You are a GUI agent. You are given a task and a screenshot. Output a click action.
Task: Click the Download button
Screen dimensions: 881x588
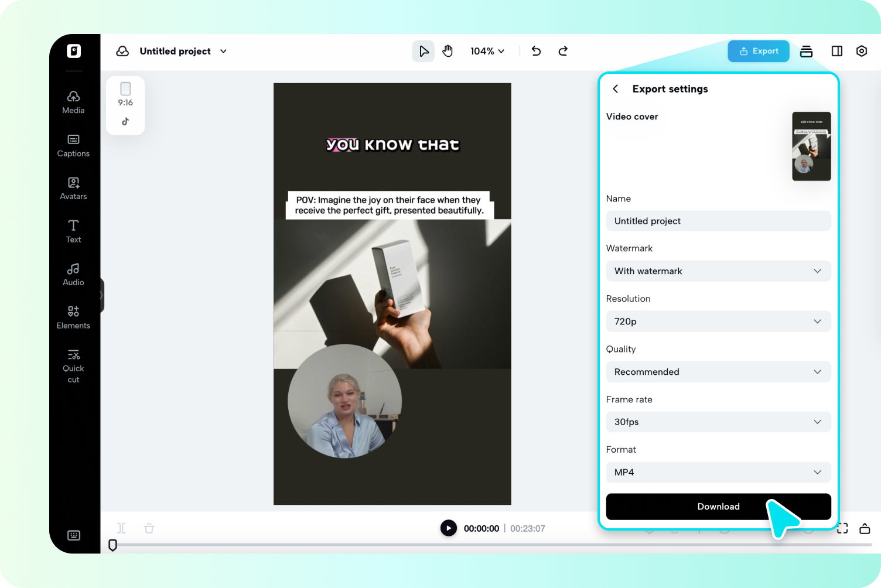pos(718,507)
